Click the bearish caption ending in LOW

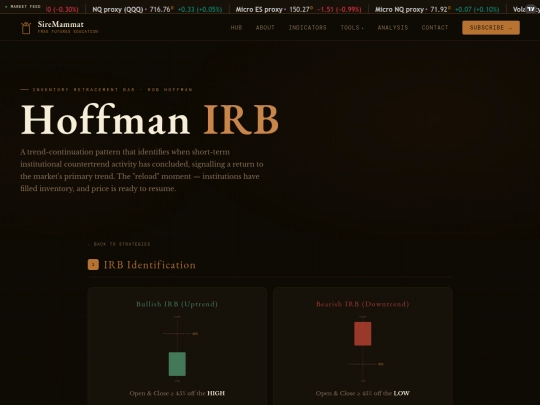(x=363, y=393)
